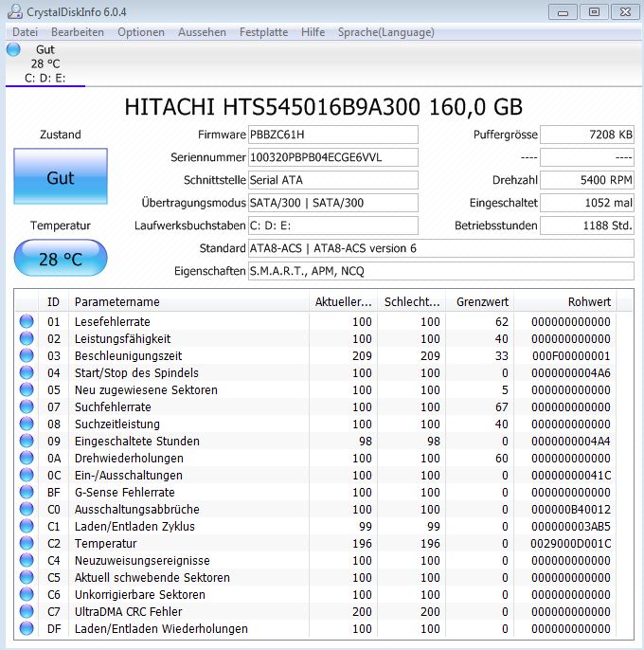The image size is (644, 650).
Task: Click the status icon for Laden/Entladen Zyklus
Action: pos(27,526)
